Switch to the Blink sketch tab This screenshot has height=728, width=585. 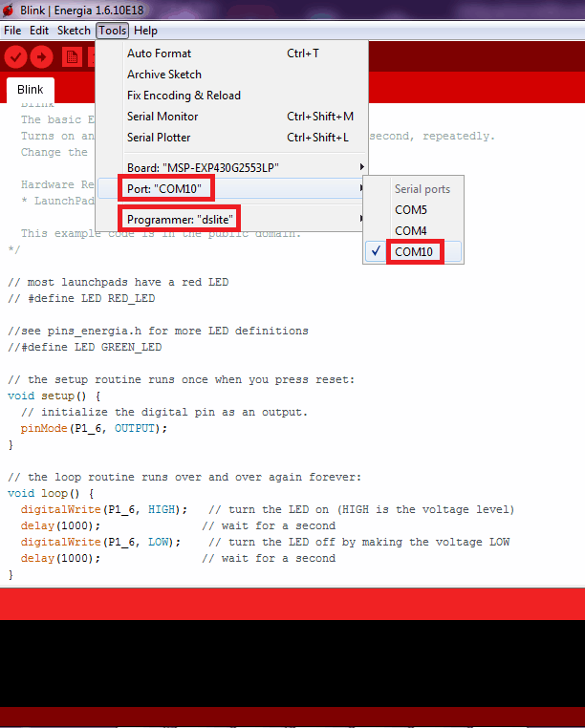(31, 90)
